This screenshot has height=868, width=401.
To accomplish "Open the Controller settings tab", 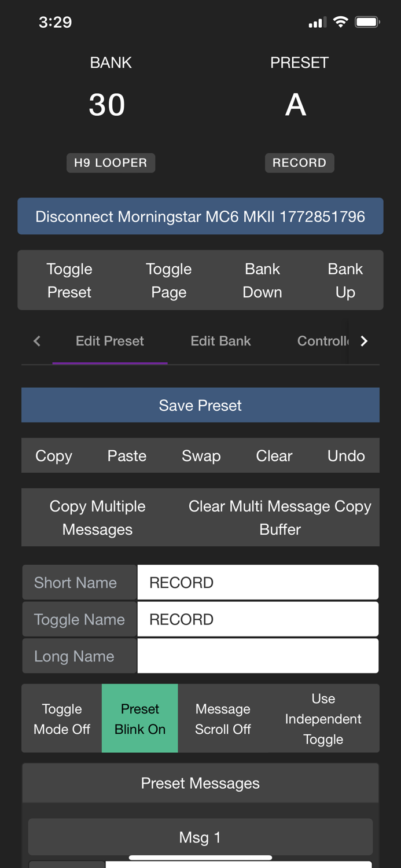I will tap(322, 341).
